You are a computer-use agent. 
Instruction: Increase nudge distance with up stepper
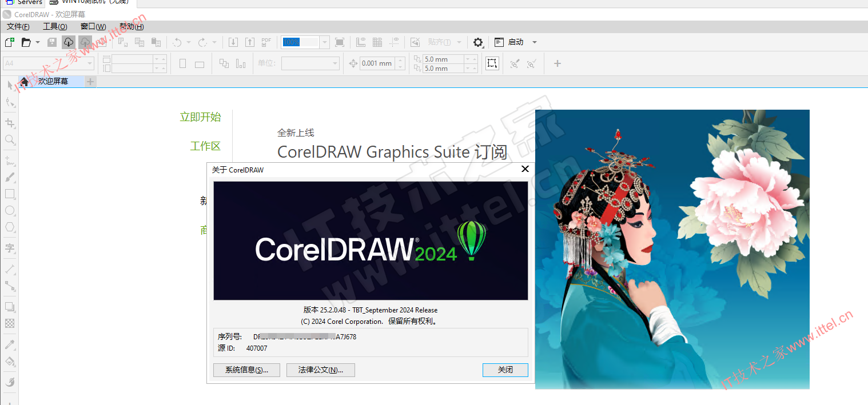400,60
